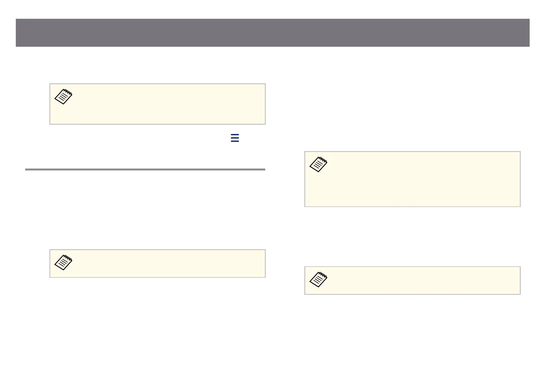Click blank space between the two right-column notes
The image size is (554, 392).
tap(413, 236)
